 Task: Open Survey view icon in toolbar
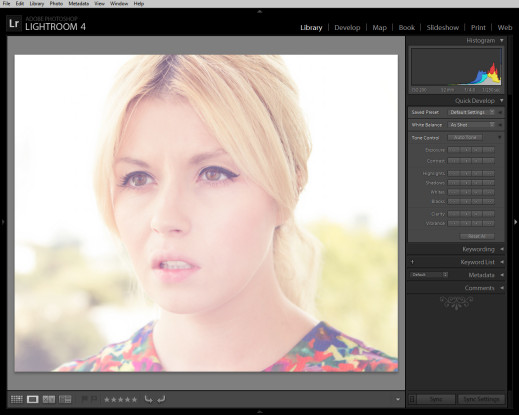coord(65,399)
